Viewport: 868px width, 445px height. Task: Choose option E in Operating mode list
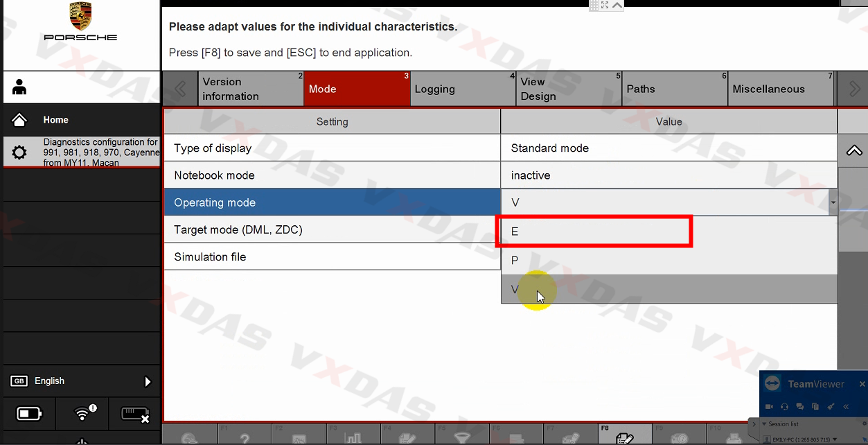click(x=596, y=232)
